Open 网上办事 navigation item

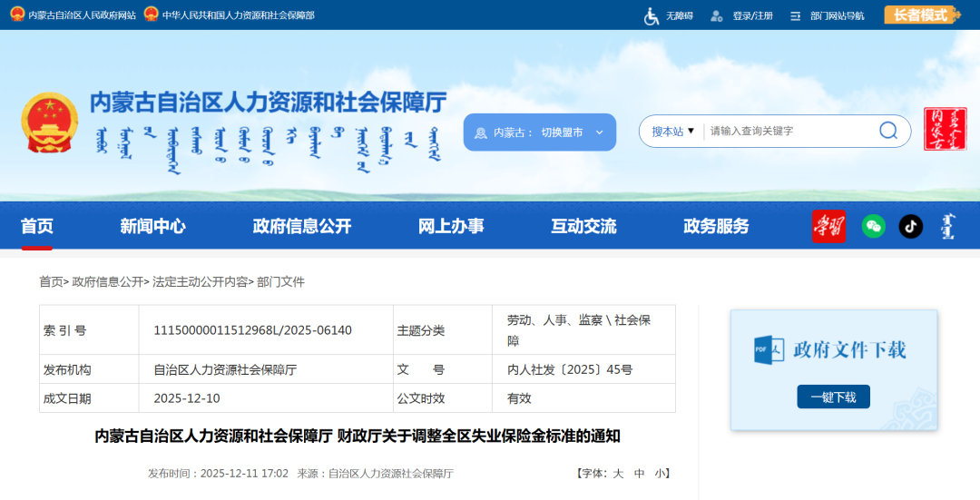tap(451, 226)
